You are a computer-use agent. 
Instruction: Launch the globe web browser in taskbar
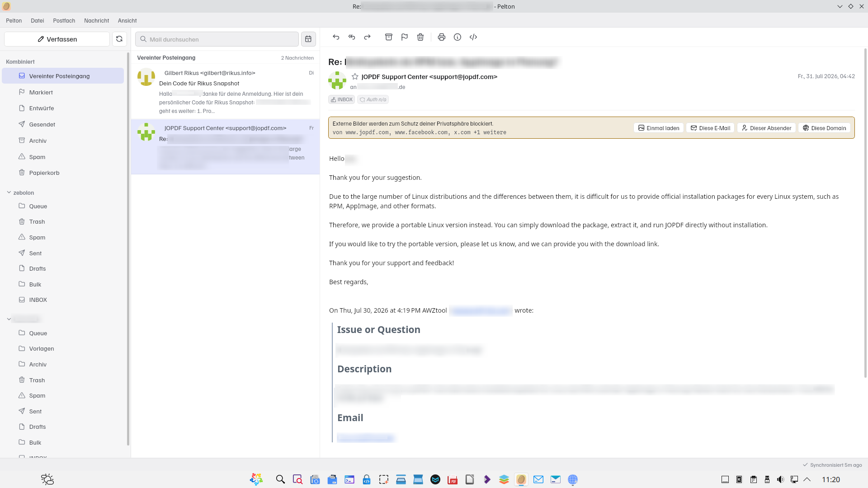(573, 479)
